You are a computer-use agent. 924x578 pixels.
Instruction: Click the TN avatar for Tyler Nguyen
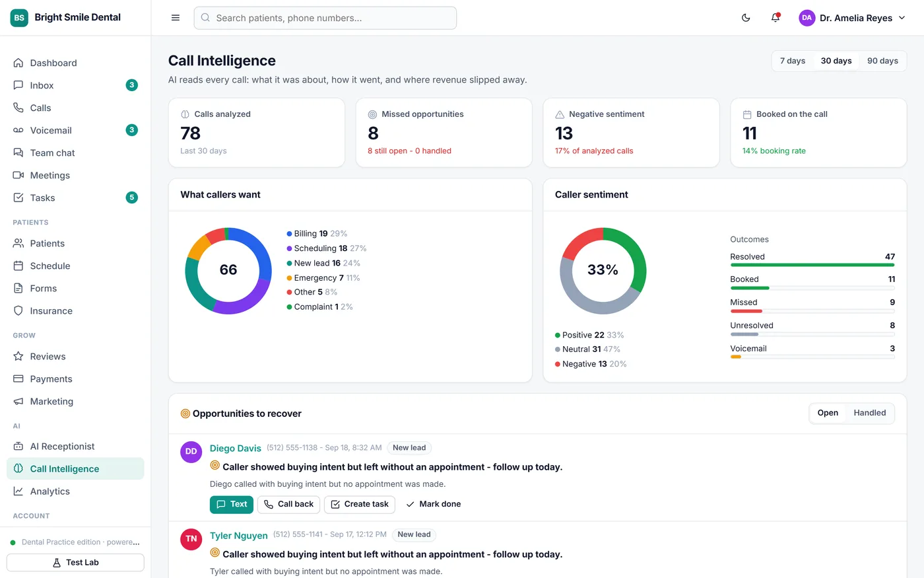[191, 539]
